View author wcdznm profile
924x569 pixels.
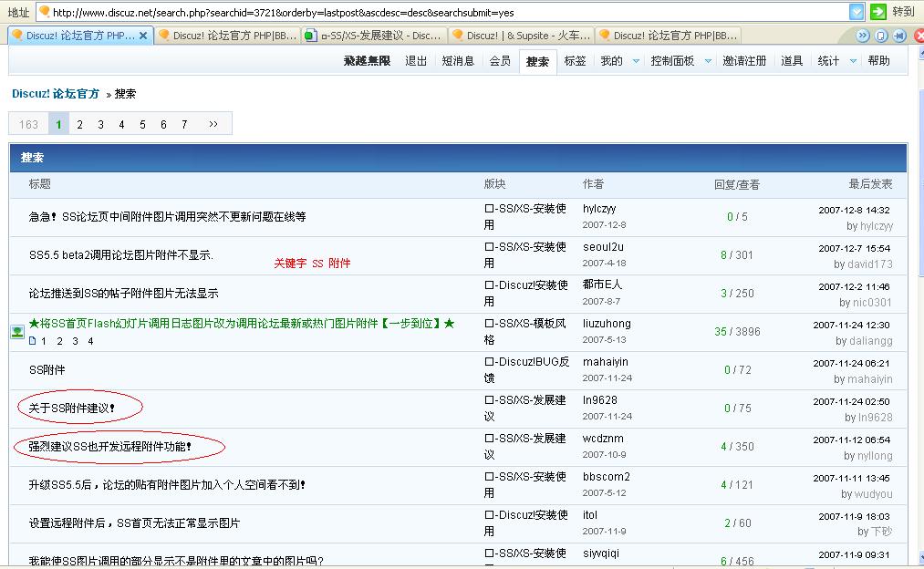coord(603,439)
